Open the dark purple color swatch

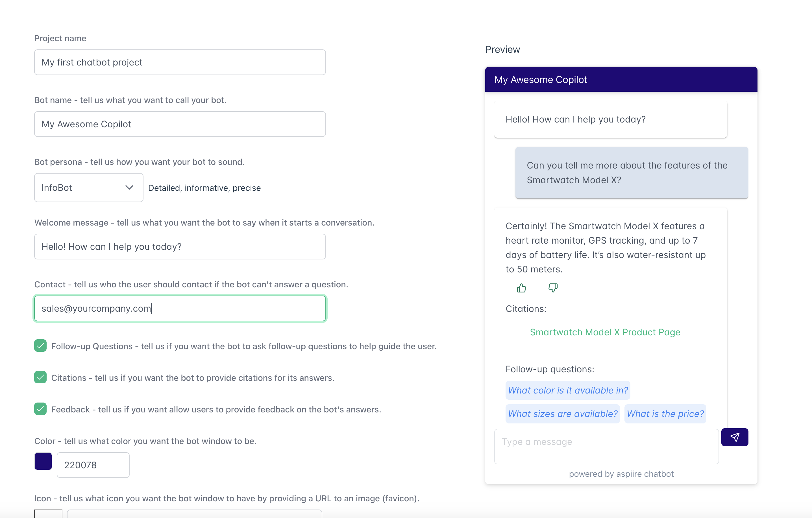pyautogui.click(x=43, y=461)
